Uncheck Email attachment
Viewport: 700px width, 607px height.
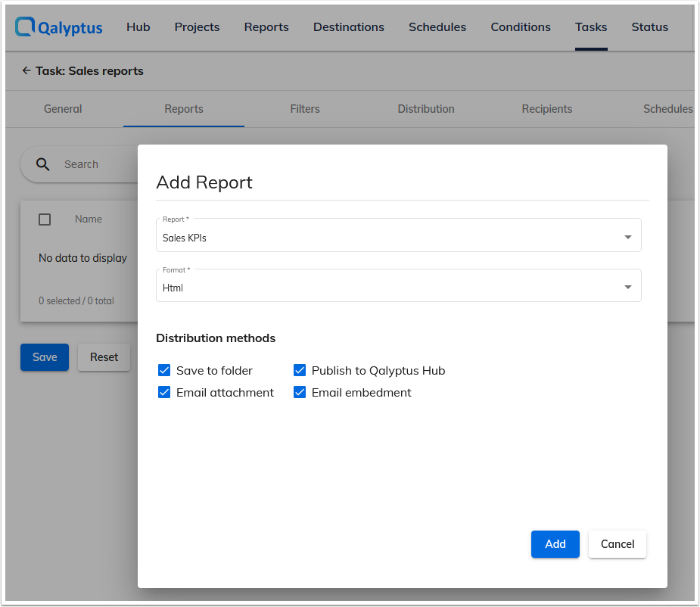tap(164, 392)
